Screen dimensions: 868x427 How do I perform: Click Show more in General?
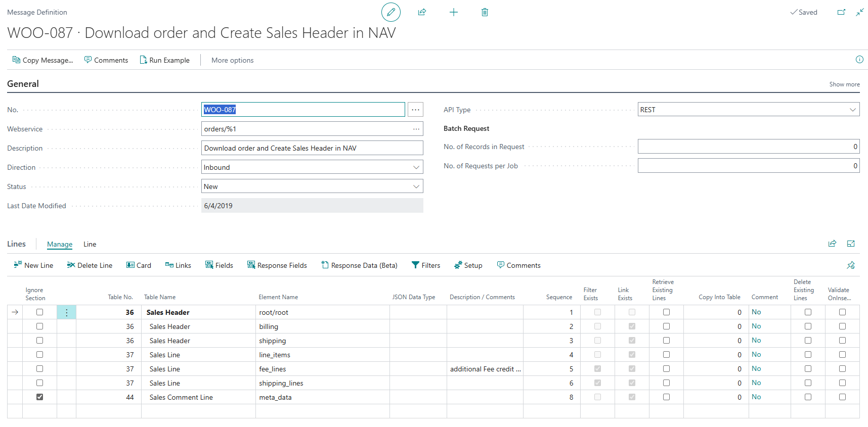click(x=845, y=84)
